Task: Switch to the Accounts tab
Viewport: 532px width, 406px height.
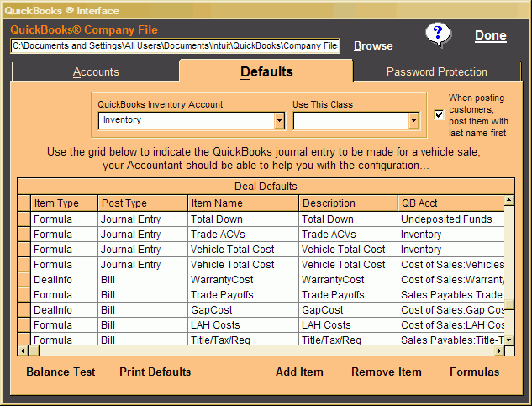Action: tap(96, 71)
